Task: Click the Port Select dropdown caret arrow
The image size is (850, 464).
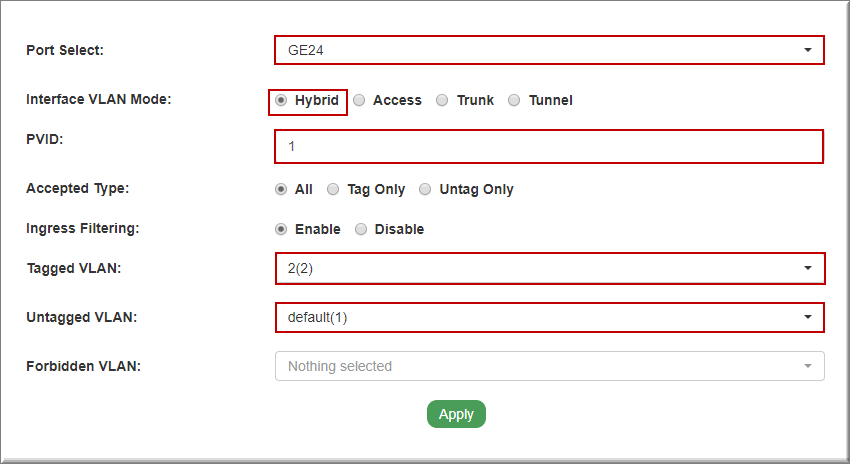Action: pos(807,50)
